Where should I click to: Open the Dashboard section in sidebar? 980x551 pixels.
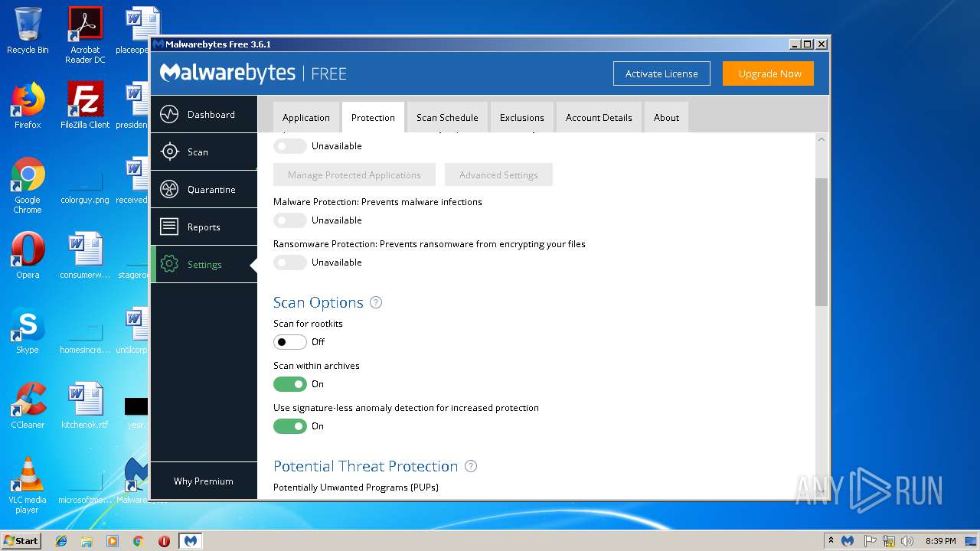[204, 114]
